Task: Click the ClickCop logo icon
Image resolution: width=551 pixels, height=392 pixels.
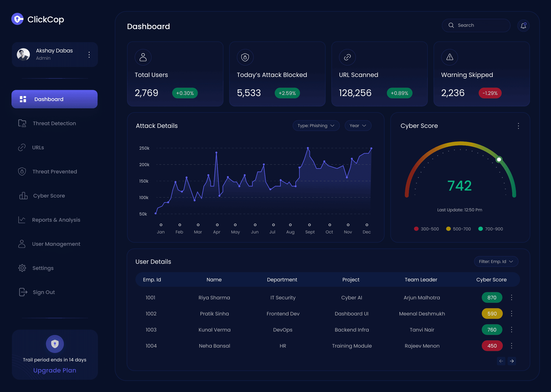Action: click(x=17, y=19)
